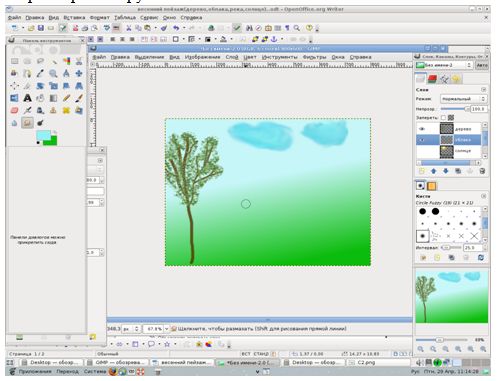
Task: Click the Авто button
Action: point(482,65)
